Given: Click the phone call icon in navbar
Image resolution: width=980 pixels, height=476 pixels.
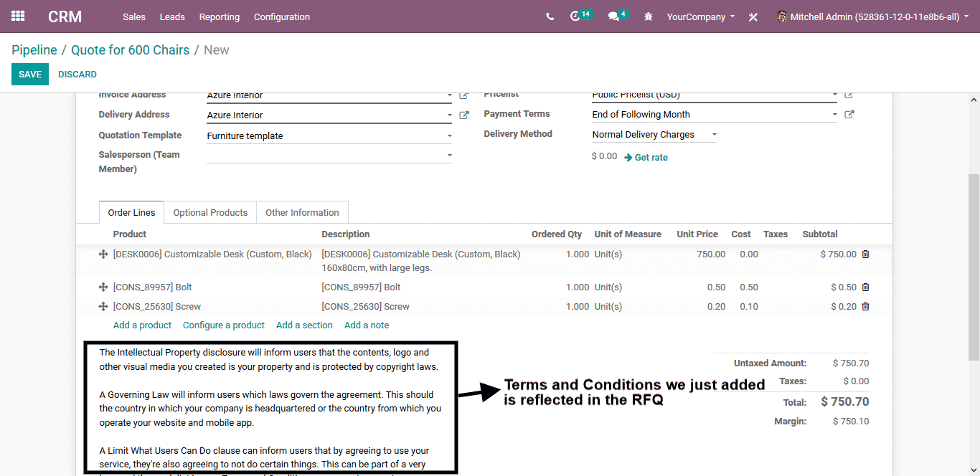Looking at the screenshot, I should click(x=550, y=16).
